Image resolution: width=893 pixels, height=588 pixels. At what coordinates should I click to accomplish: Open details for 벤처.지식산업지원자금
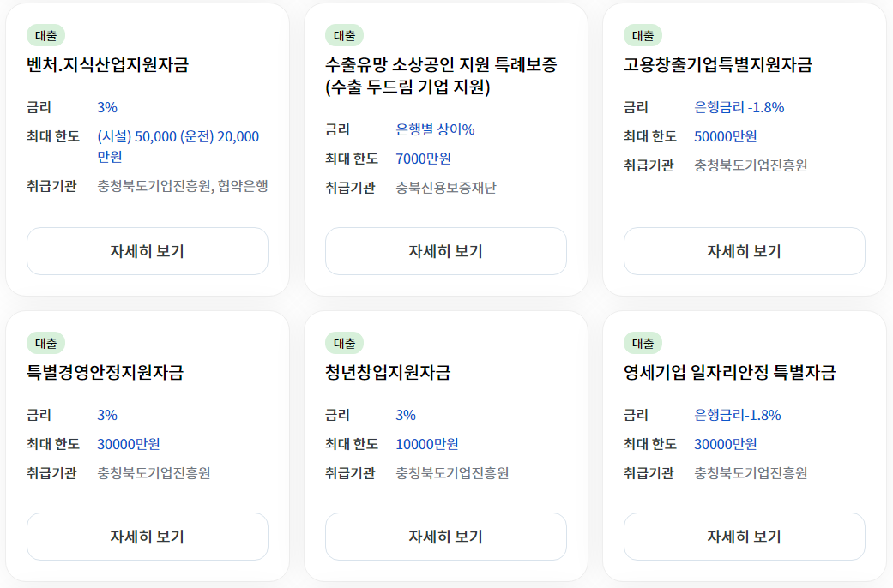click(x=147, y=250)
